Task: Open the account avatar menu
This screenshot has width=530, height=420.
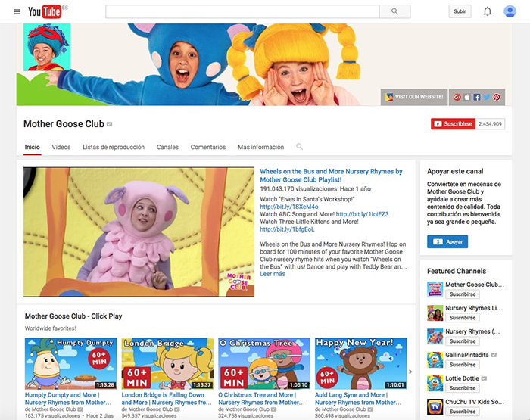Action: tap(510, 11)
